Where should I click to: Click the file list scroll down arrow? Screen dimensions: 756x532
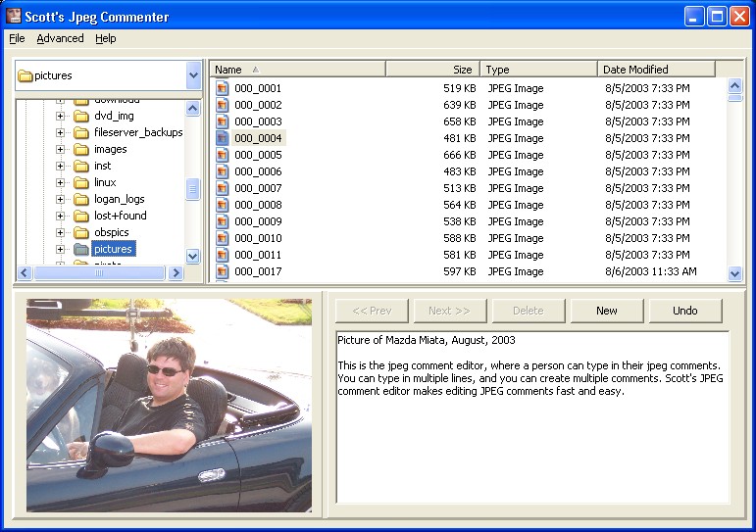(734, 273)
